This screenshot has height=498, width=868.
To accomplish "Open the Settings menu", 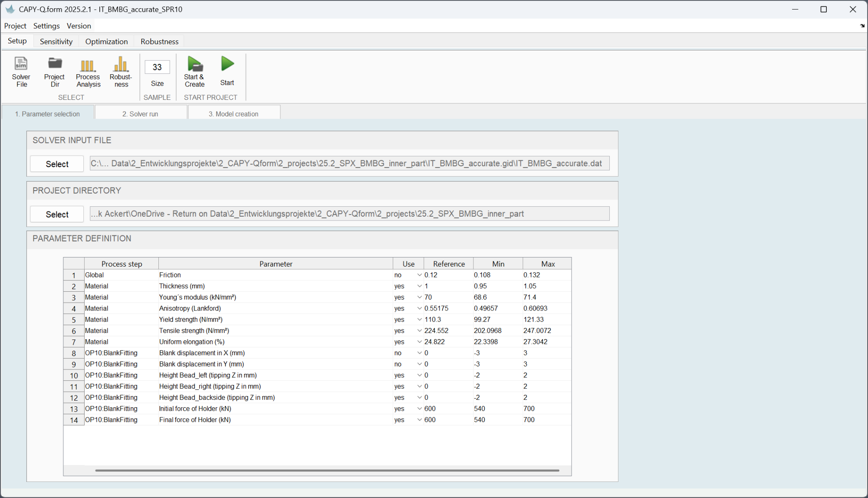I will (x=46, y=26).
